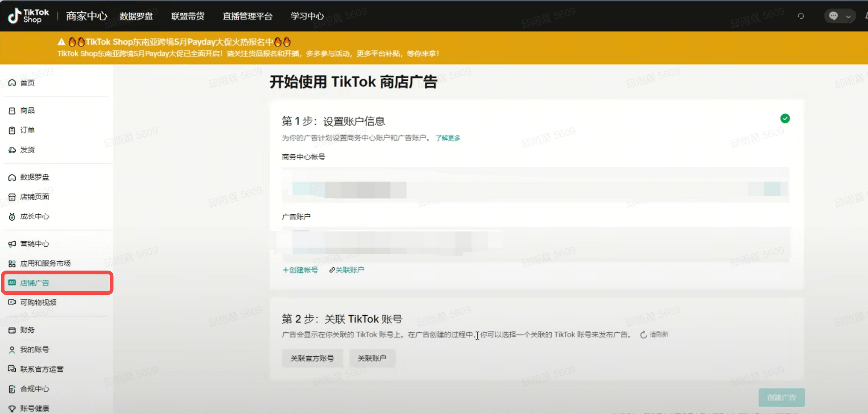
Task: Open 学习中心 in top navigation
Action: [307, 16]
